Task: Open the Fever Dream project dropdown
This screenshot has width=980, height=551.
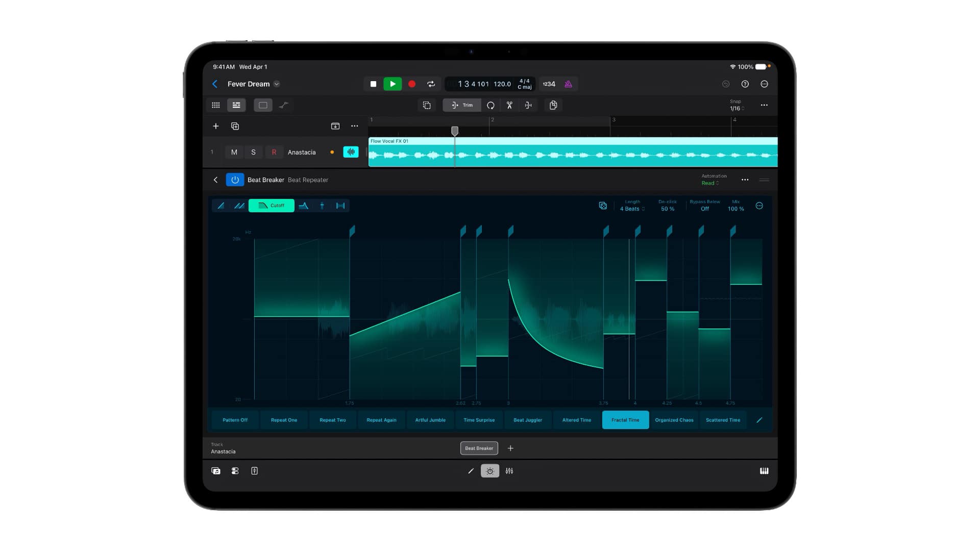Action: click(x=277, y=84)
